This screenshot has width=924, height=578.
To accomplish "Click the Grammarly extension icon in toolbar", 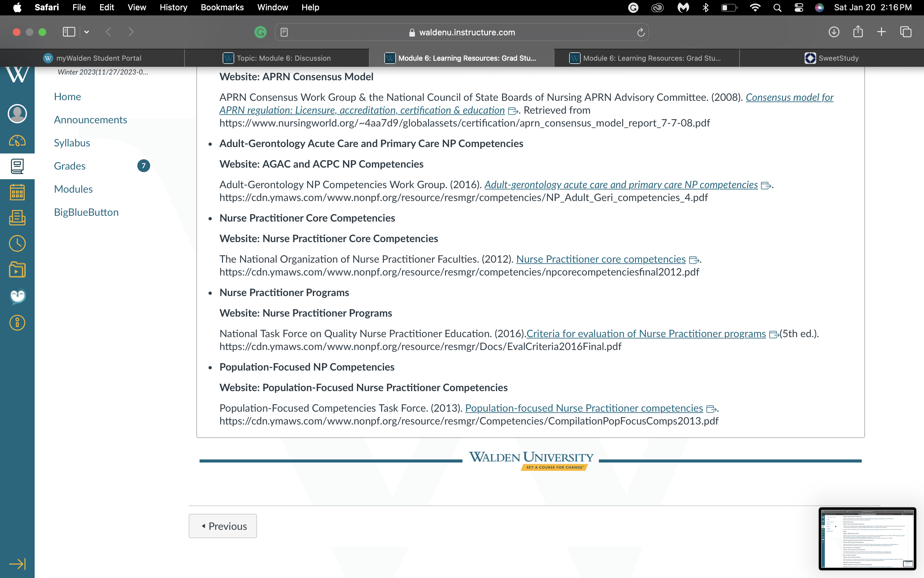I will (x=261, y=32).
